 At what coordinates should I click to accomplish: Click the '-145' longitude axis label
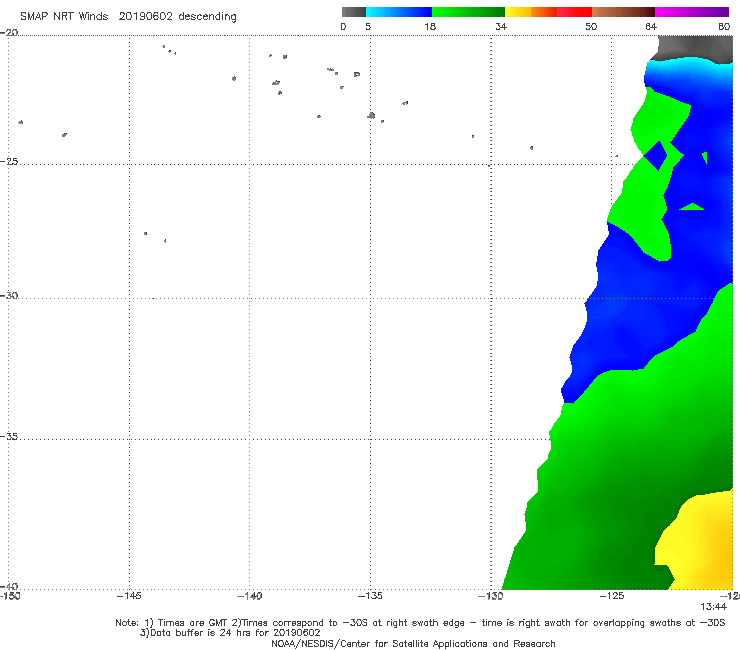129,596
